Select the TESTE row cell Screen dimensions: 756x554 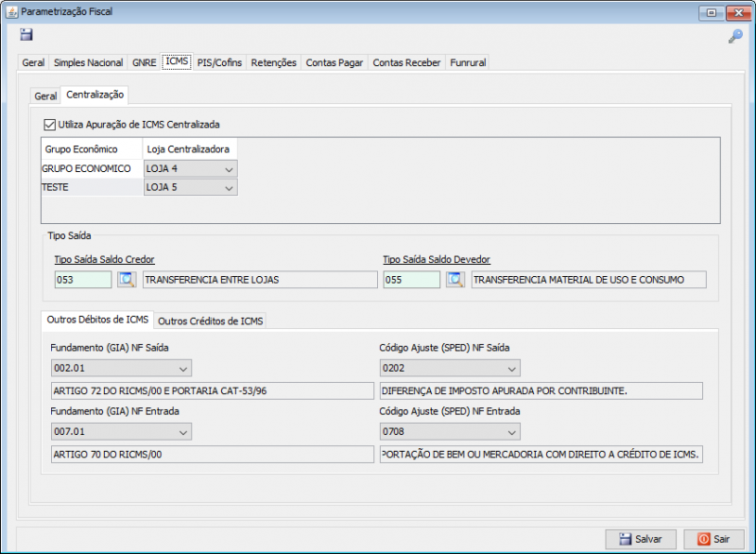[92, 187]
